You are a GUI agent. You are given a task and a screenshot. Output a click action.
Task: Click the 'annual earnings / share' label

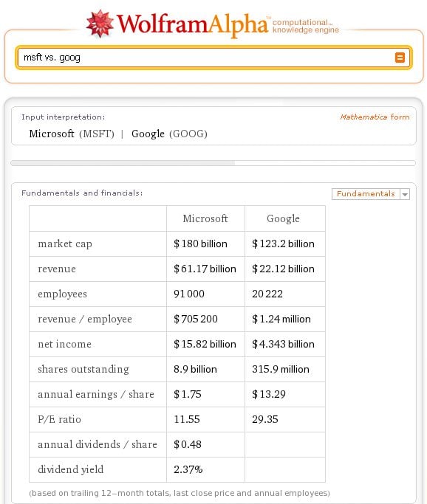(96, 394)
